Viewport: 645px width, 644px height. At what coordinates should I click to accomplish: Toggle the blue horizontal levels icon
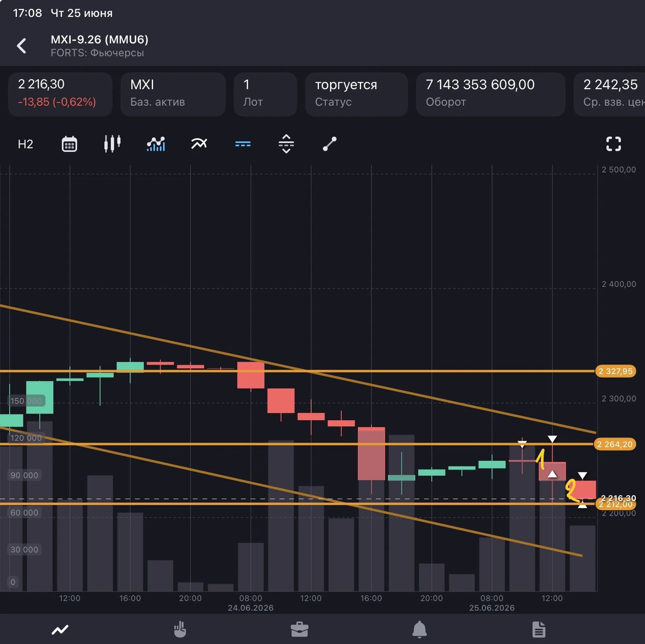click(243, 144)
